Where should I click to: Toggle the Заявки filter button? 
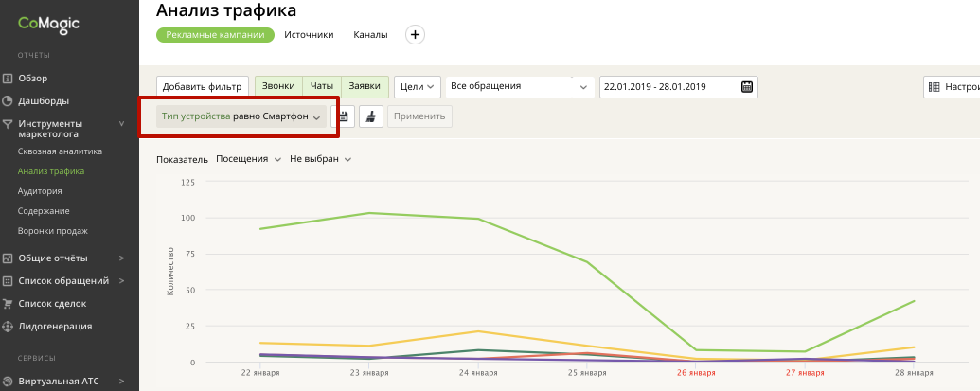[x=365, y=87]
